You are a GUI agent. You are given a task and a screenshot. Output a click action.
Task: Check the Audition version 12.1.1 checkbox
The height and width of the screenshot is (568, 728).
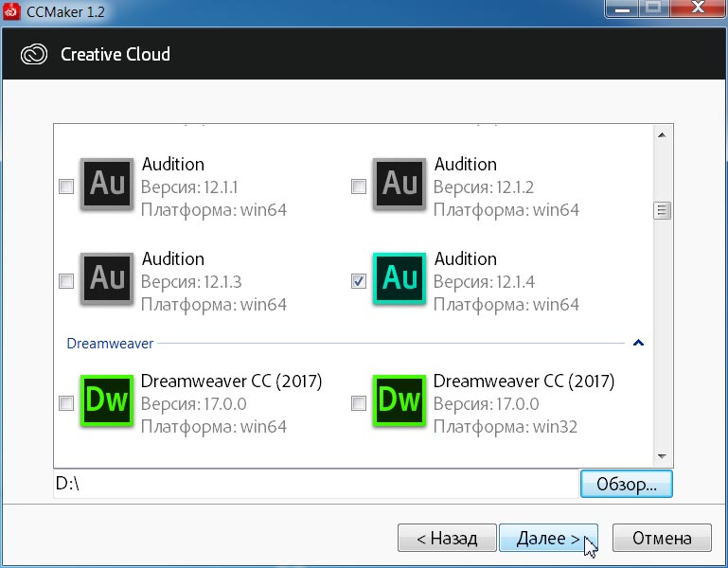66,186
